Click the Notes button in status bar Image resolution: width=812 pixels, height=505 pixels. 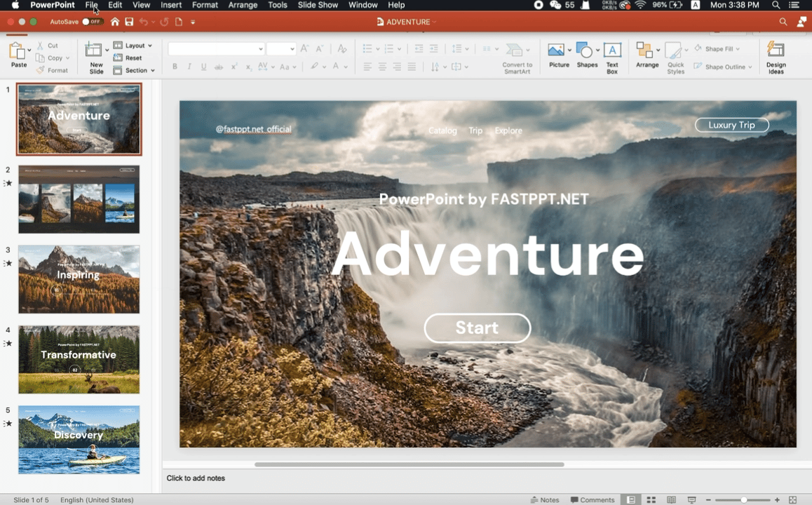pos(546,499)
